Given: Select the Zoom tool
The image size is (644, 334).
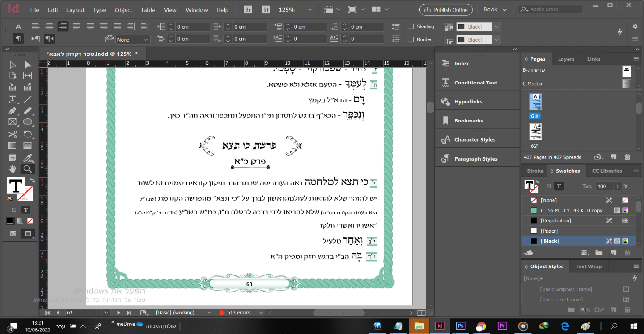Looking at the screenshot, I should 28,169.
